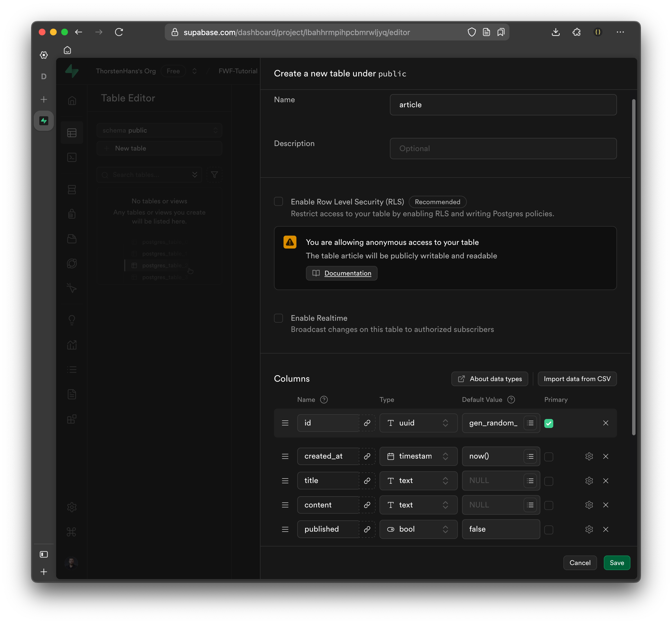Tick the Enable Realtime checkbox
Image resolution: width=672 pixels, height=624 pixels.
(278, 318)
